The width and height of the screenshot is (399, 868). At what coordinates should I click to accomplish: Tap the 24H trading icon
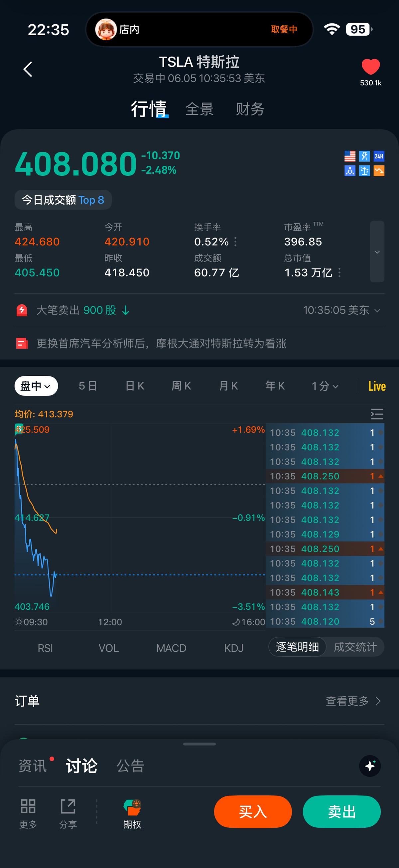pyautogui.click(x=379, y=156)
